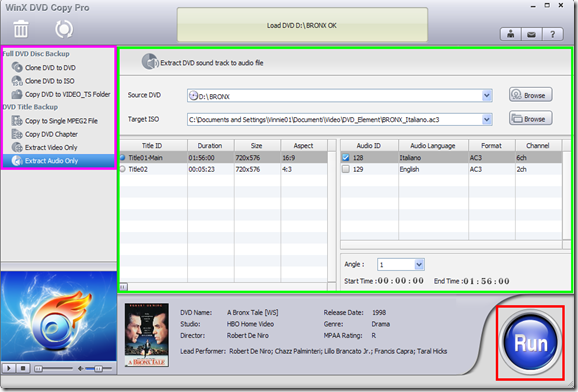Click the 4:3 aspect cell for Title02
578x392 pixels.
(x=287, y=170)
